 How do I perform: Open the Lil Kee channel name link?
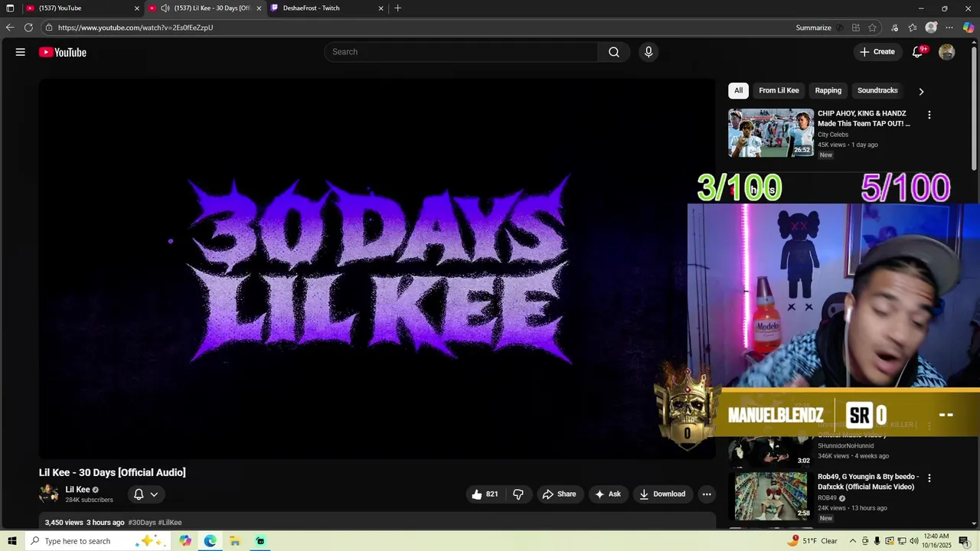coord(77,490)
